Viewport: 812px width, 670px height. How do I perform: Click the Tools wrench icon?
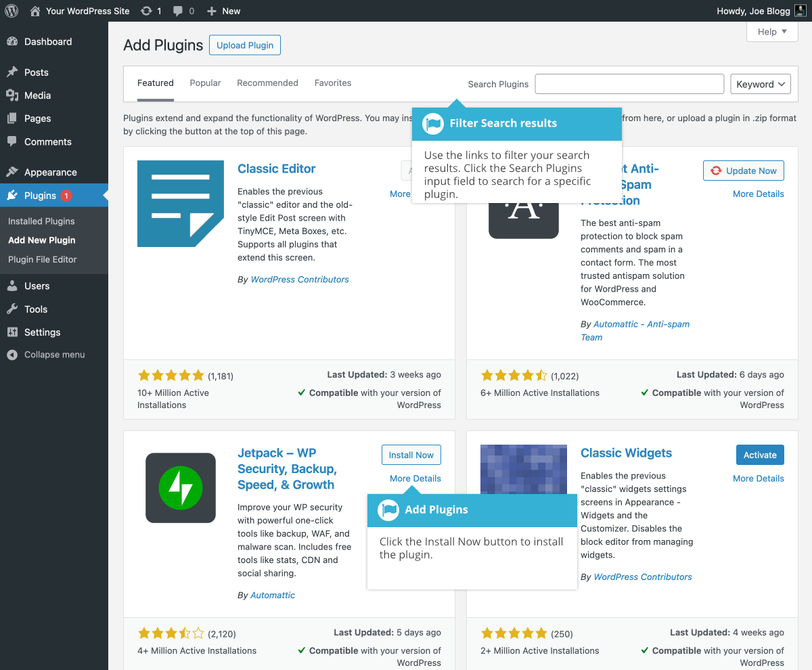coord(12,309)
